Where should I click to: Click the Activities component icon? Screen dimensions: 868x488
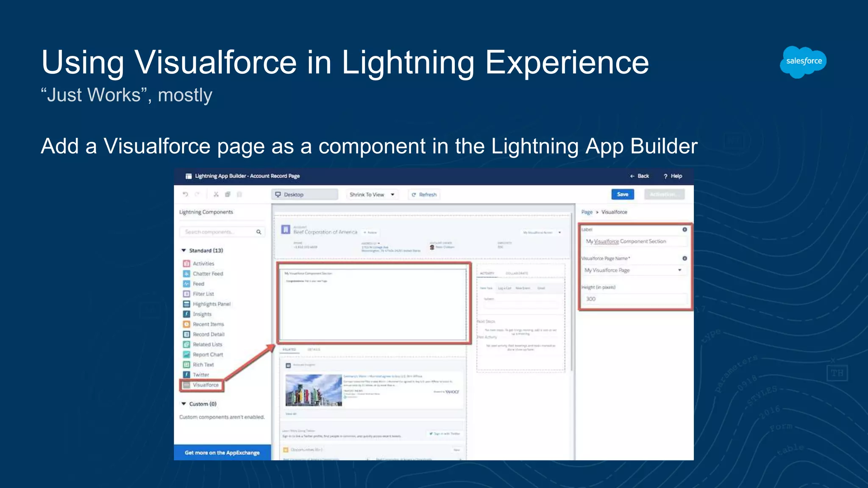click(x=186, y=263)
